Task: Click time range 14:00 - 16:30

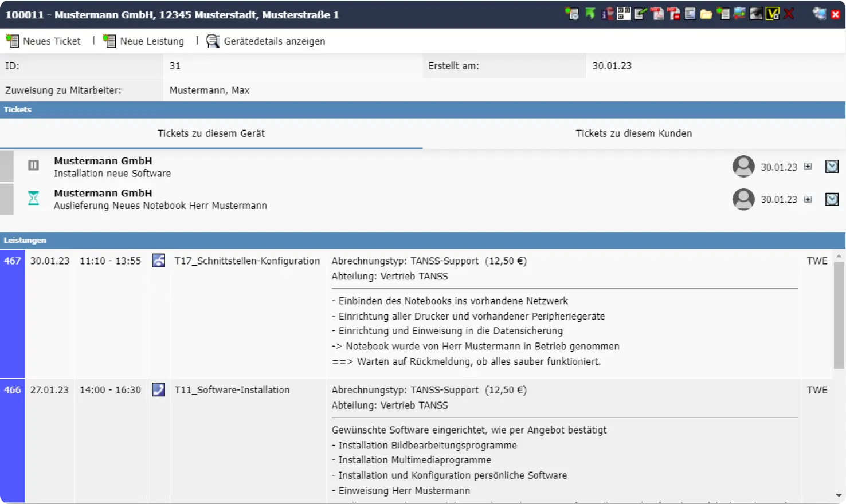Action: (110, 389)
